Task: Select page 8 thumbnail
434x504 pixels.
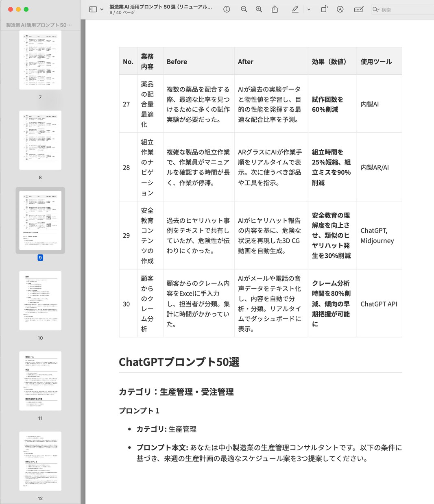Action: [40, 140]
